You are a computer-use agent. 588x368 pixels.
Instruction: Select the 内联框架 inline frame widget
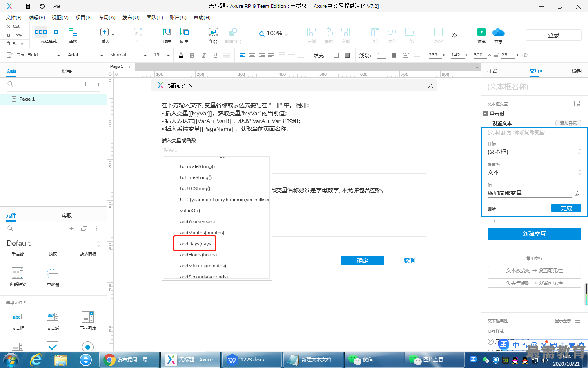[18, 276]
